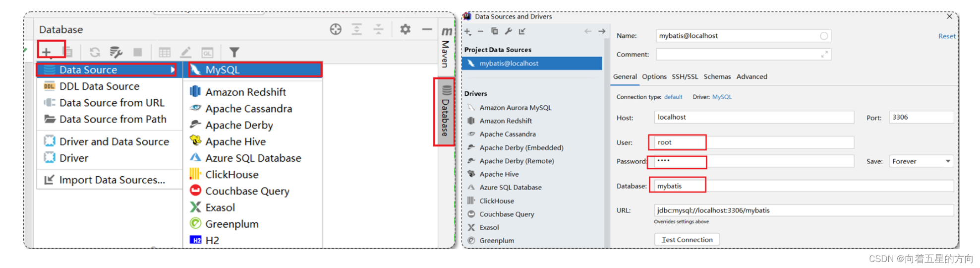Choose Driver and Data Source entry

[110, 141]
